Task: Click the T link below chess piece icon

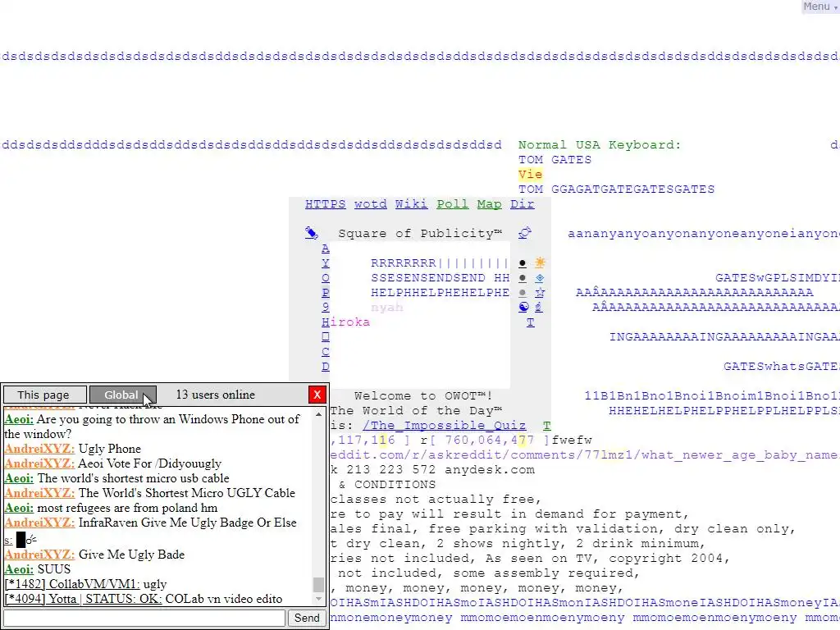Action: pyautogui.click(x=531, y=322)
